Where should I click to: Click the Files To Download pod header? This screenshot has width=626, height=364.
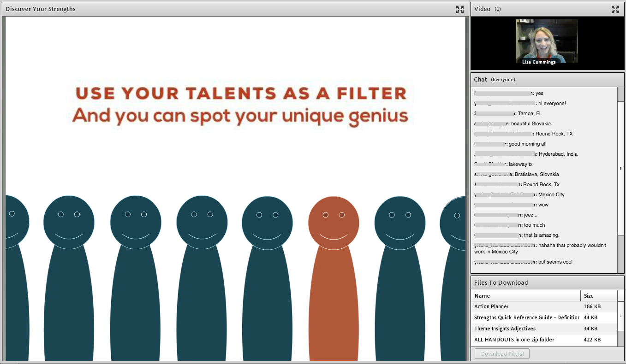(501, 282)
